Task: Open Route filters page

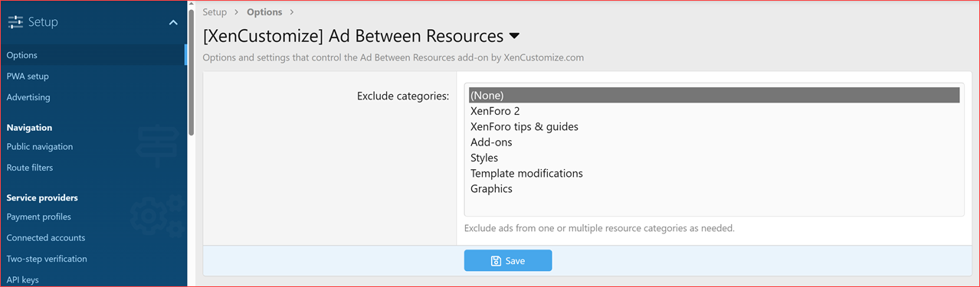Action: click(93, 168)
